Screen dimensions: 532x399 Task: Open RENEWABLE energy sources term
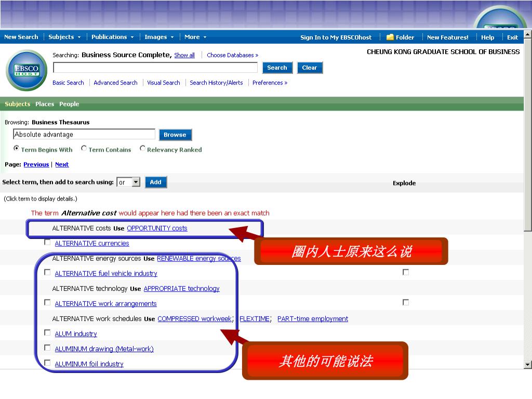click(199, 258)
